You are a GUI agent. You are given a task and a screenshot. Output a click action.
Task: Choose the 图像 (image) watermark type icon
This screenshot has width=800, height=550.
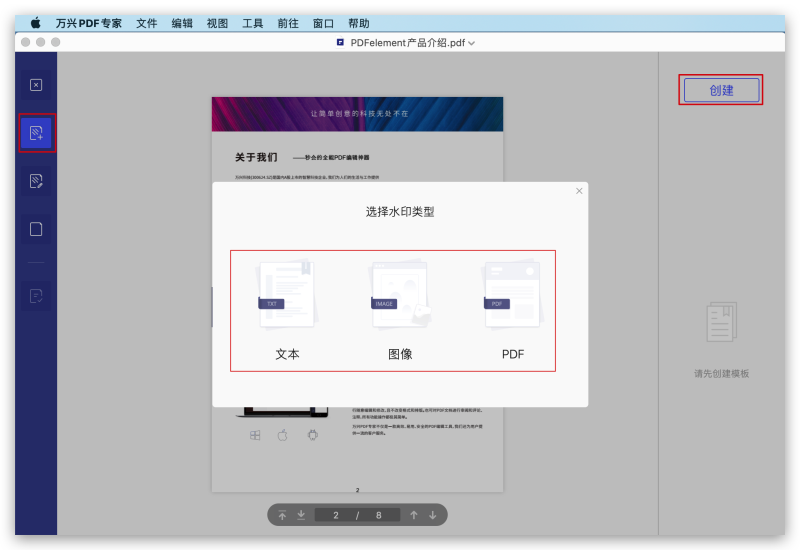(400, 294)
